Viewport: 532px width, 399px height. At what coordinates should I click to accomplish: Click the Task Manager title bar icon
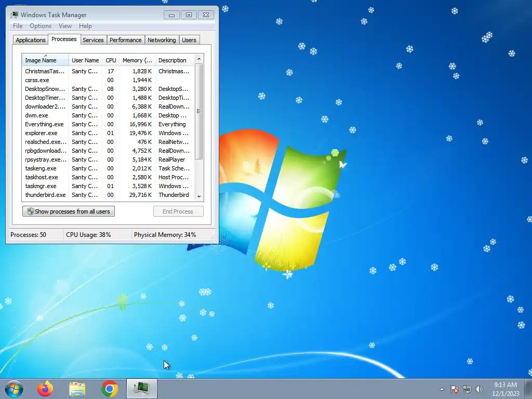pos(15,15)
